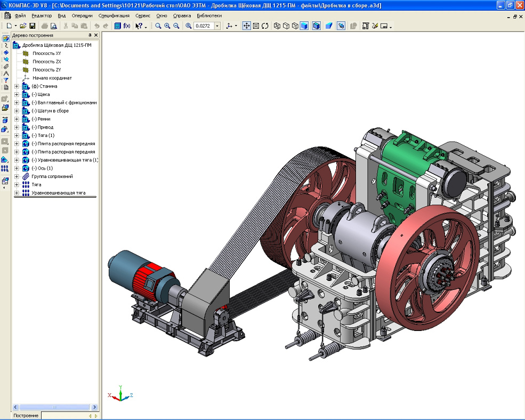
Task: Click the zoom scale value field
Action: pyautogui.click(x=204, y=26)
